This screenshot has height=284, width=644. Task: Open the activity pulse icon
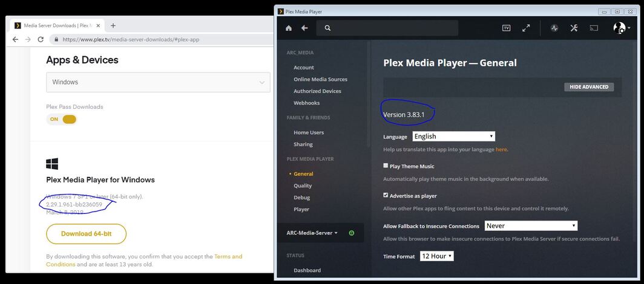point(554,28)
